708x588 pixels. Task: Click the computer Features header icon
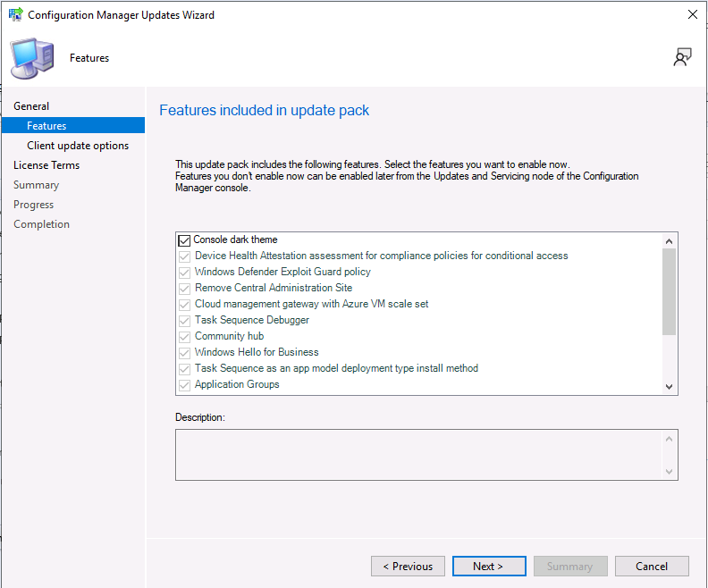32,58
